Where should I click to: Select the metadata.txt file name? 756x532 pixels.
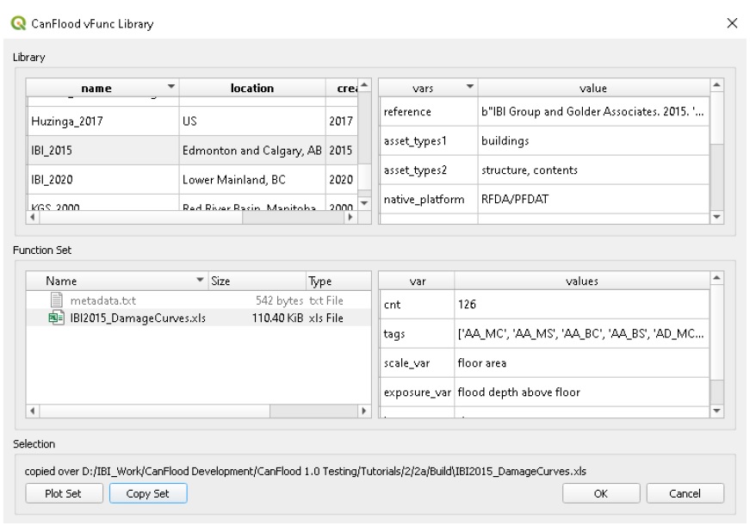click(x=103, y=300)
